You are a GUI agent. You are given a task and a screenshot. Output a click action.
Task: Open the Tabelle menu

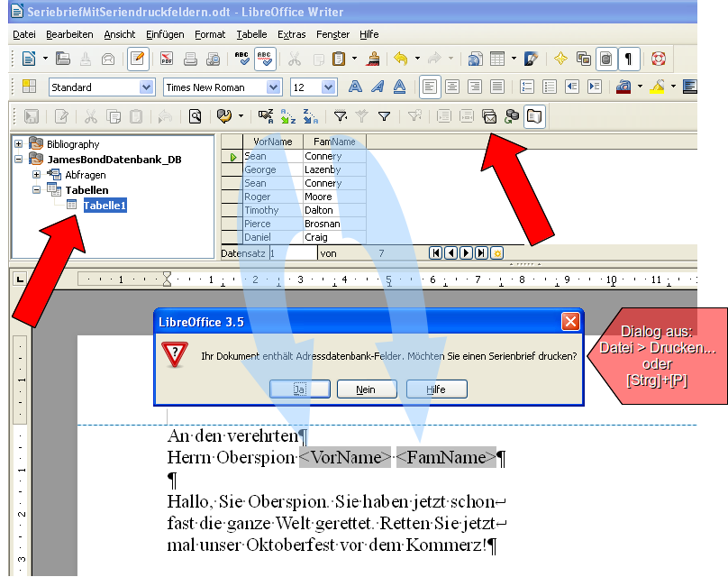[x=251, y=34]
